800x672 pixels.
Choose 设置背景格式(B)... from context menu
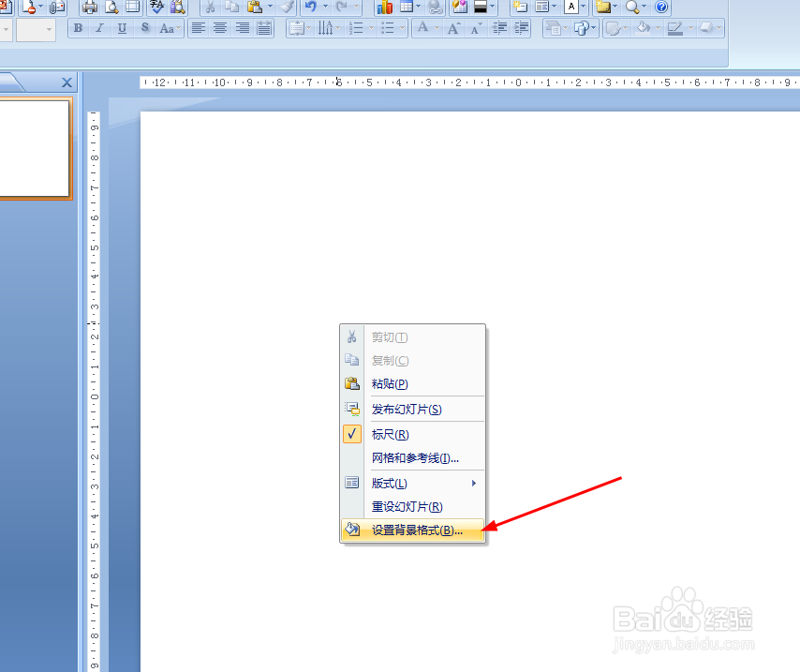point(412,530)
